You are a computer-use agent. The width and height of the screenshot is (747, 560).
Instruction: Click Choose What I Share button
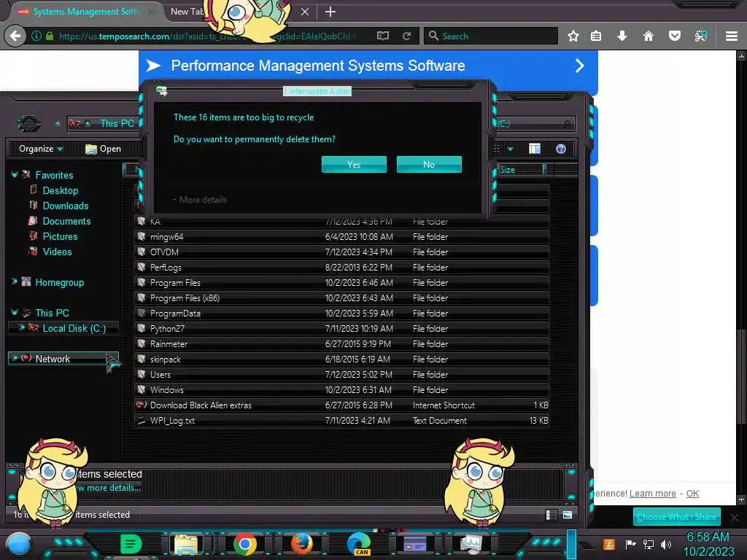click(x=676, y=517)
